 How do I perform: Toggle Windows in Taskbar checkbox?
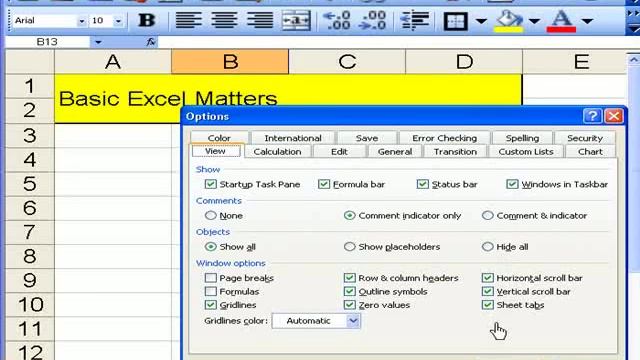pyautogui.click(x=512, y=184)
